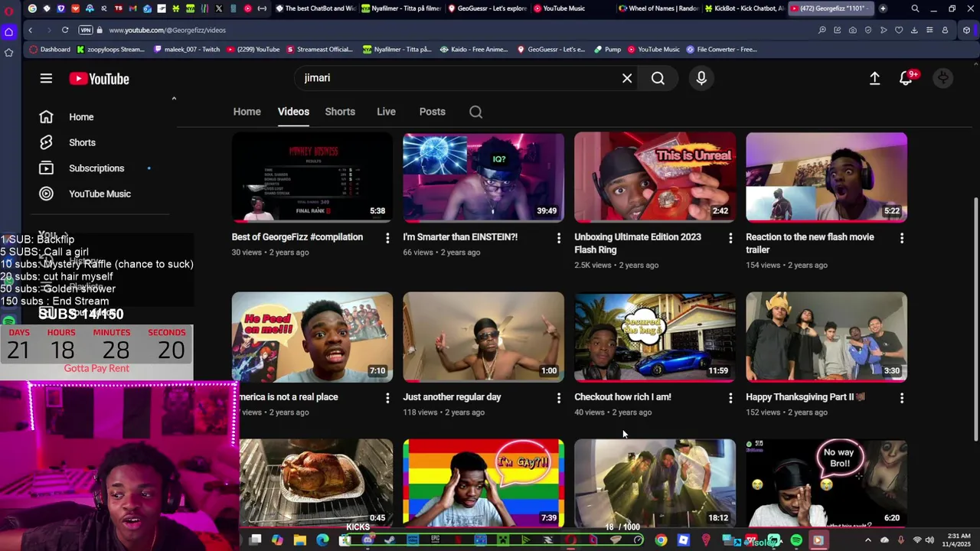Play the 18:12 group thumbnail
This screenshot has height=551, width=980.
[x=655, y=482]
